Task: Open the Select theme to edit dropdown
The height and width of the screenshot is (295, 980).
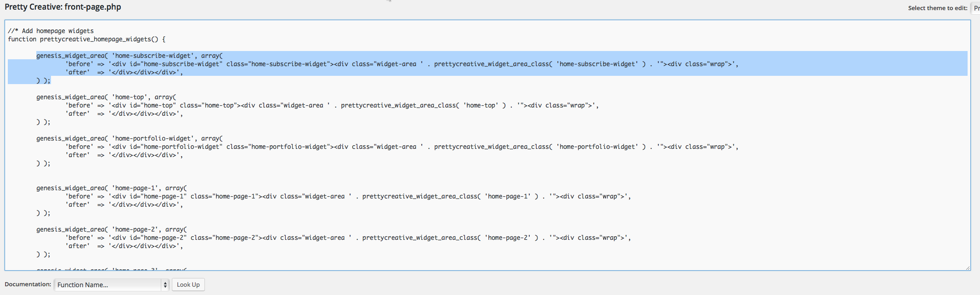Action: coord(975,8)
